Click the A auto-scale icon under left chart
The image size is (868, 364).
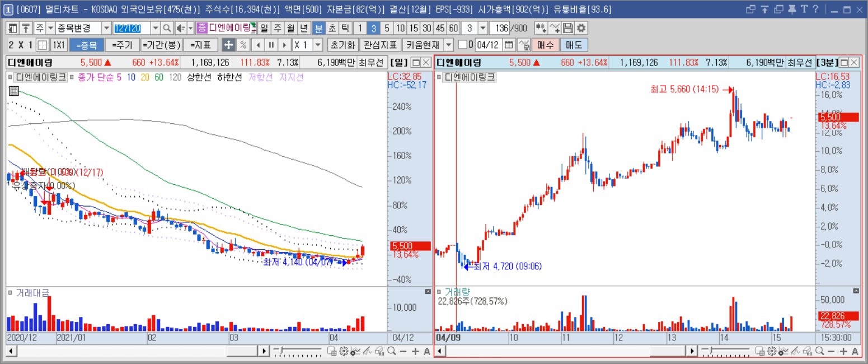tap(427, 351)
